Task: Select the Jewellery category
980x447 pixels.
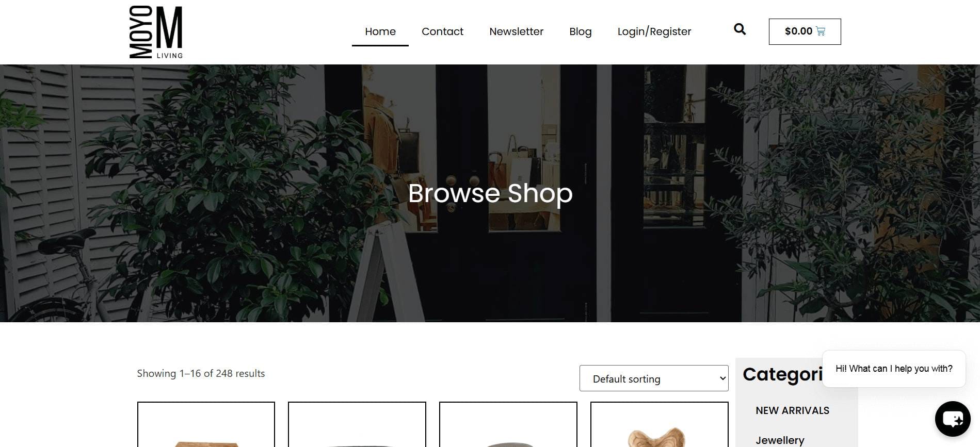Action: pyautogui.click(x=780, y=440)
